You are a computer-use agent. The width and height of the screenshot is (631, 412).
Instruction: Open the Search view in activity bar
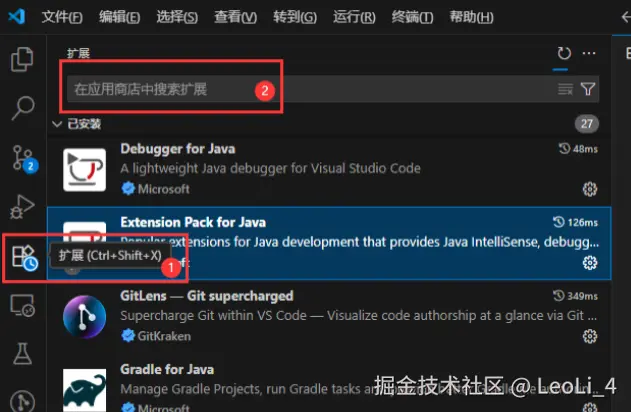pos(22,108)
